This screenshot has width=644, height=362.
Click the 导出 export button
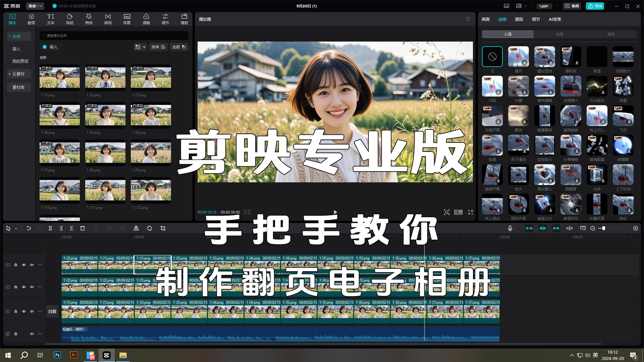point(595,6)
